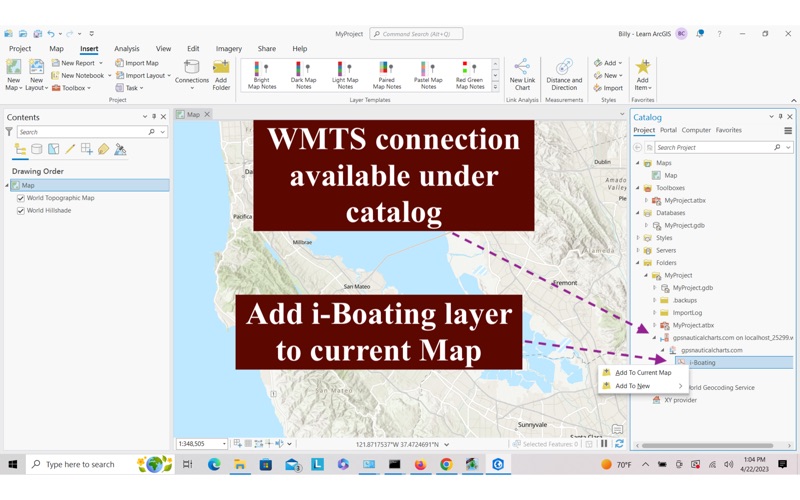The width and height of the screenshot is (800, 500).
Task: Refresh the map view icon
Action: click(x=619, y=444)
